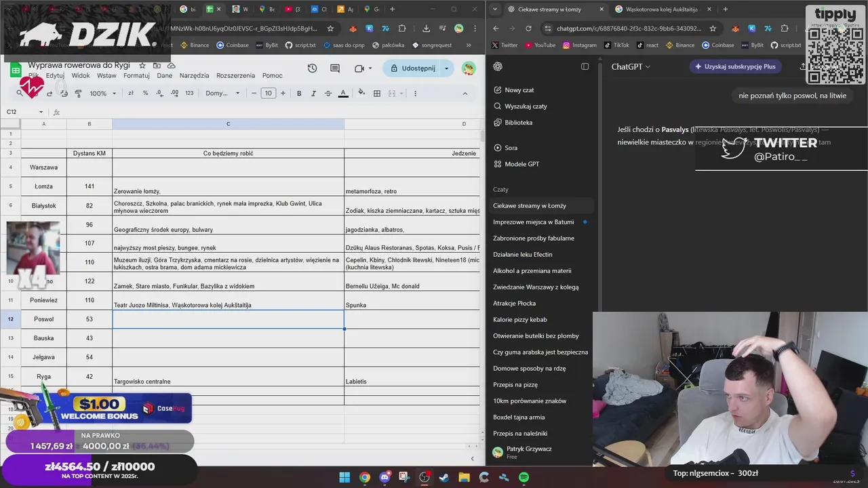The width and height of the screenshot is (868, 488).
Task: Open the 123 number format dropdown
Action: click(x=189, y=94)
